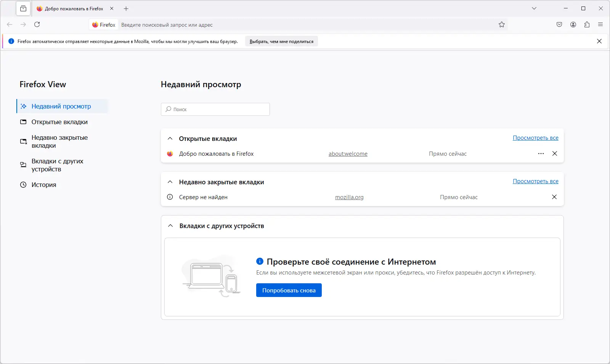Collapse the Открытые вкладки section

170,139
